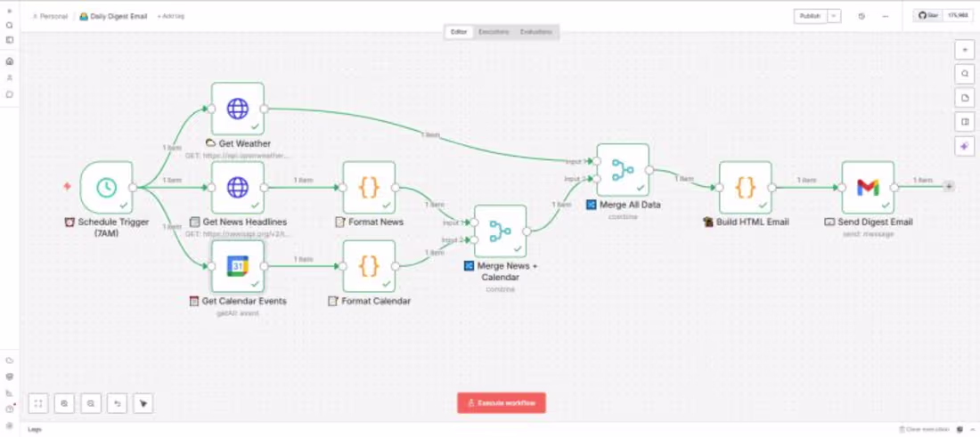Open workflow history clock icon

(862, 16)
